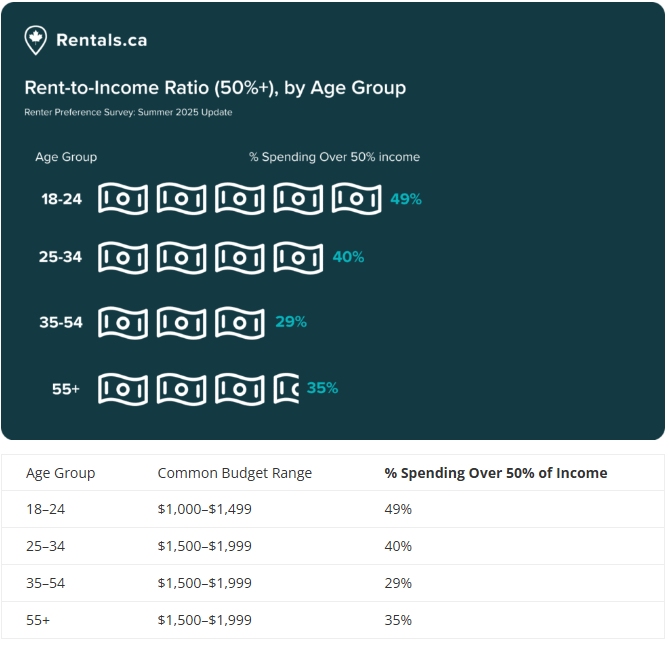Click the first banknote icon in 55+ row

pyautogui.click(x=123, y=389)
